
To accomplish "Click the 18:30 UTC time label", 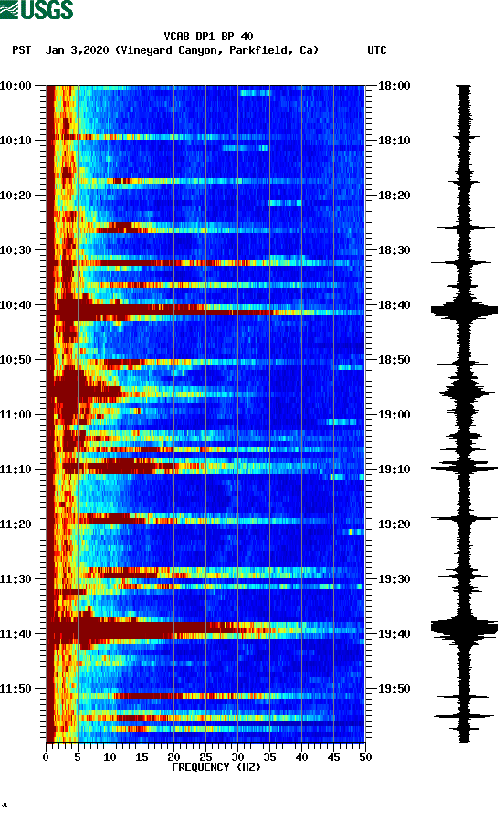I will click(x=394, y=250).
